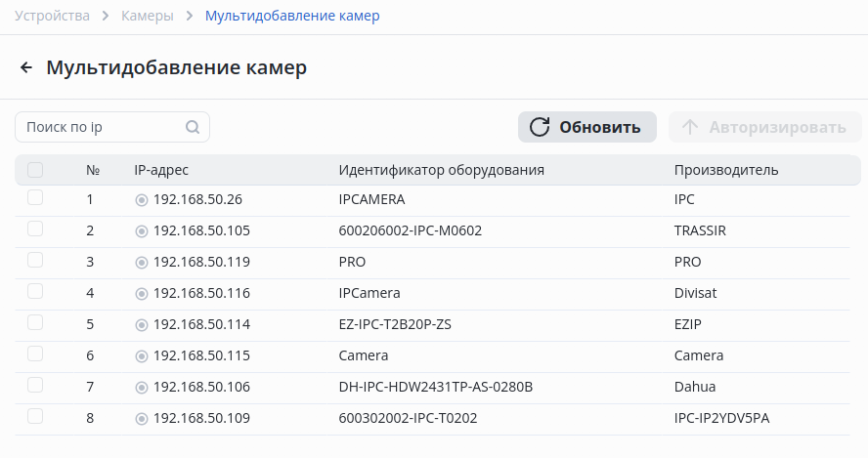This screenshot has width=868, height=458.
Task: Sort by the IP-адрес column header
Action: tap(161, 170)
